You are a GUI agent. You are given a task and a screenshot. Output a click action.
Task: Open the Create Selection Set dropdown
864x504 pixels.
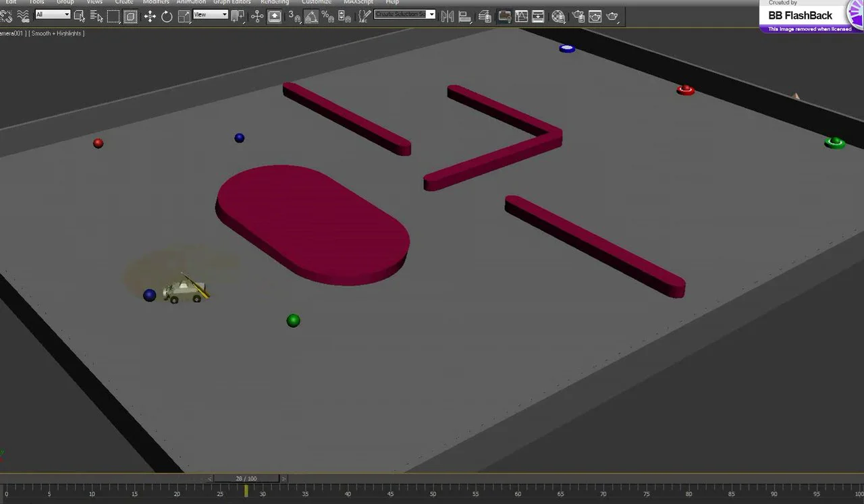coord(432,14)
